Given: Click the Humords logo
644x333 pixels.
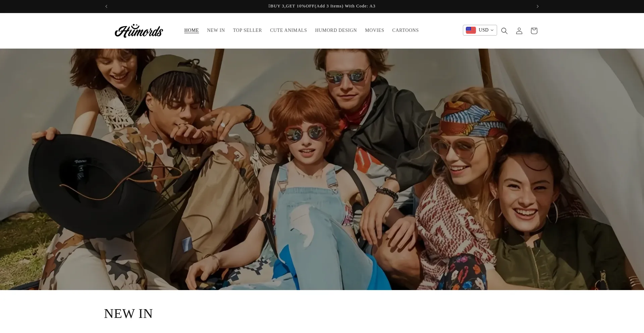Looking at the screenshot, I should 139,31.
